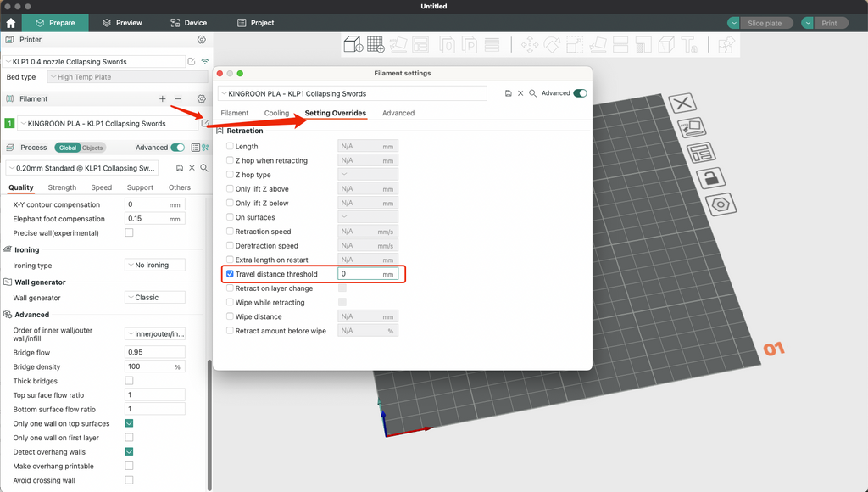868x492 pixels.
Task: Uncheck Travel distance threshold override
Action: [x=230, y=274]
